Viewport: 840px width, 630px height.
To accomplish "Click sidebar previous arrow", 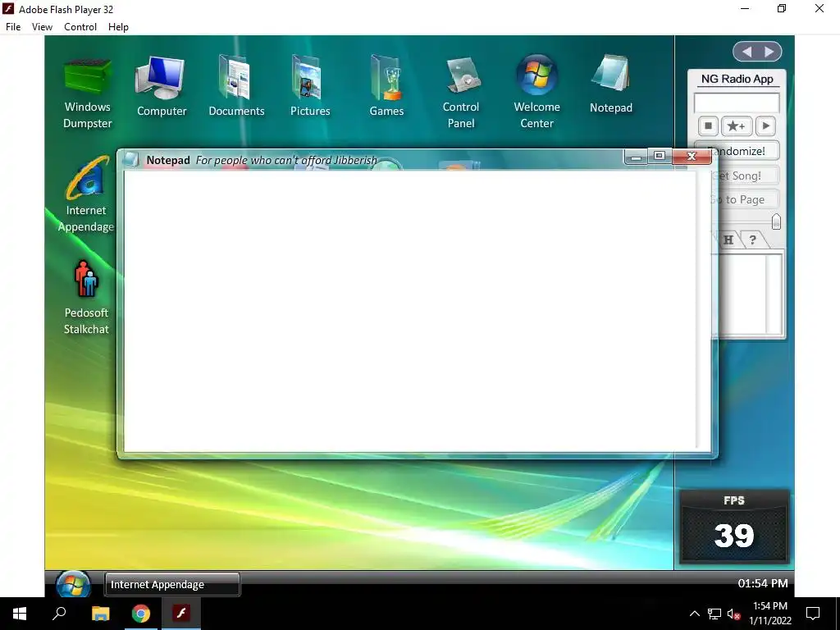I will pos(746,52).
